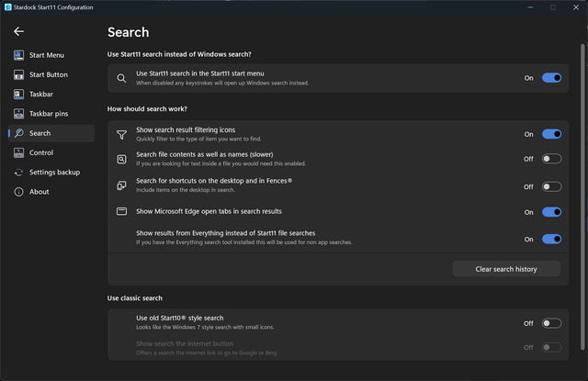Click 'Quickly filter to the type of item' description

(198, 139)
